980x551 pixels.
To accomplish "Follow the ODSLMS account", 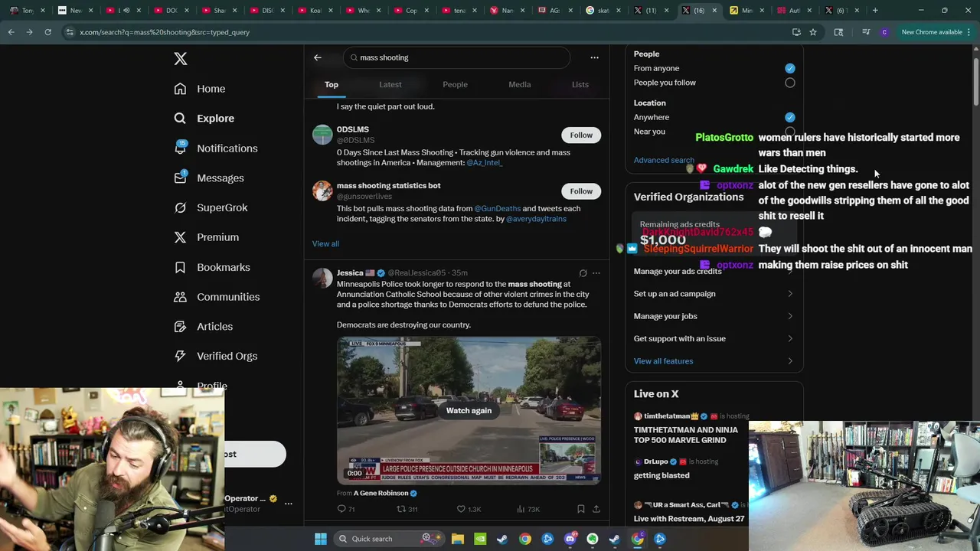I will [581, 135].
